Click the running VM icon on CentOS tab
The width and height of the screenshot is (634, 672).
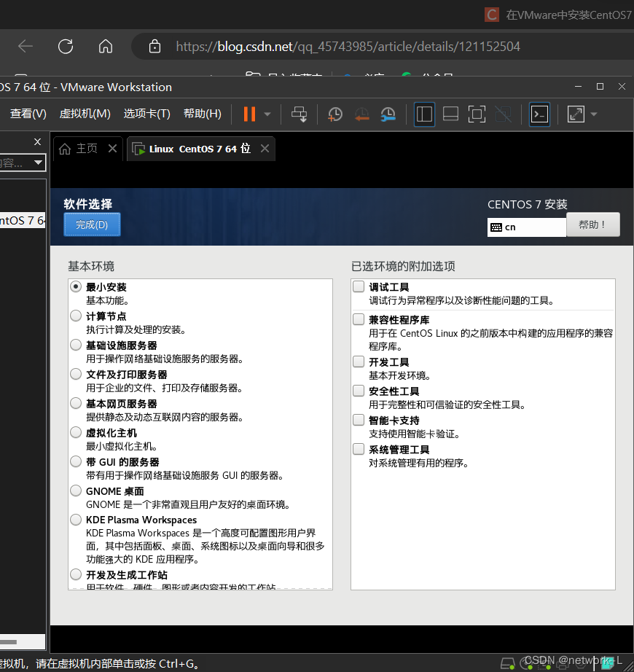(x=138, y=149)
